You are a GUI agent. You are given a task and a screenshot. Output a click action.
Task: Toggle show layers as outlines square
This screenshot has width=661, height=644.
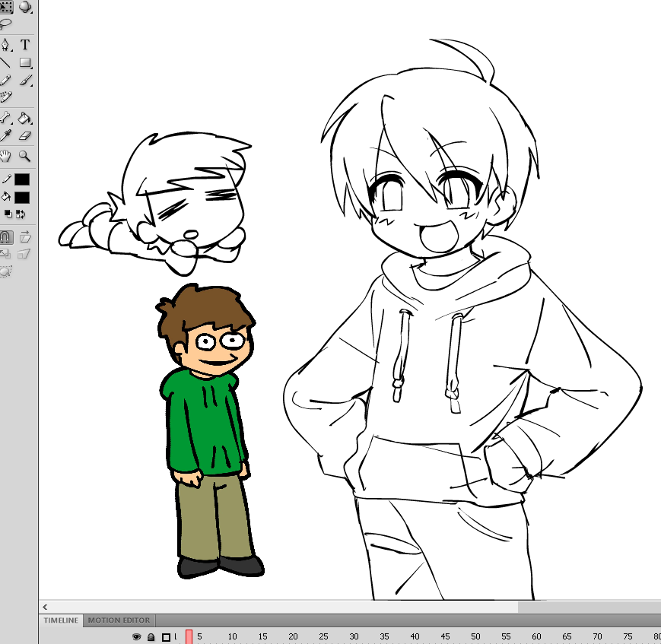tap(166, 637)
